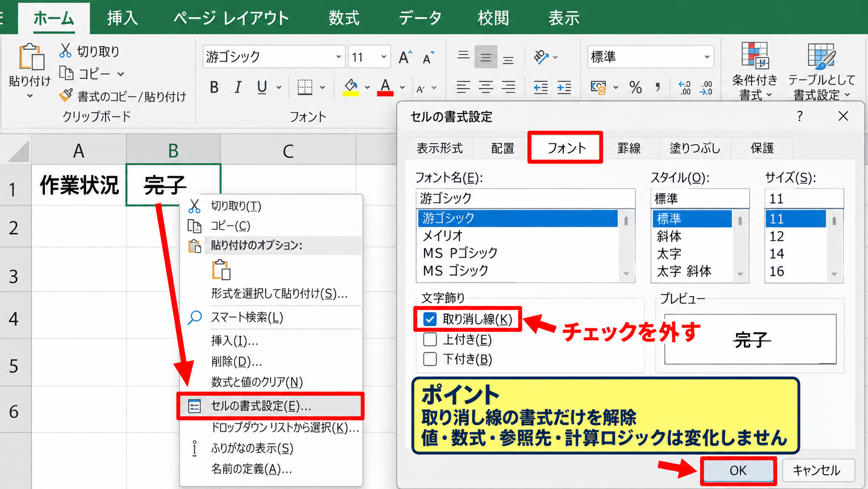Click the Decrease Indent icon
Viewport: 868px width, 489px height.
(x=540, y=87)
